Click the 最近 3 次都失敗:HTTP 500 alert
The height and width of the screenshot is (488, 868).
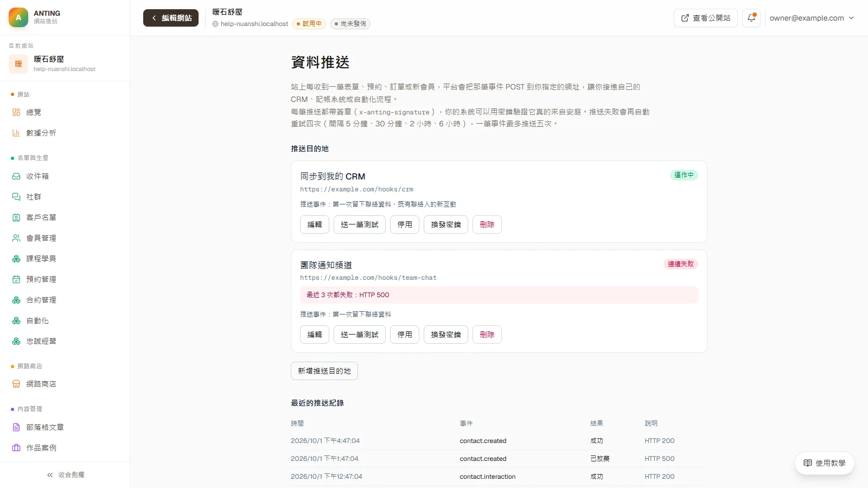point(499,295)
